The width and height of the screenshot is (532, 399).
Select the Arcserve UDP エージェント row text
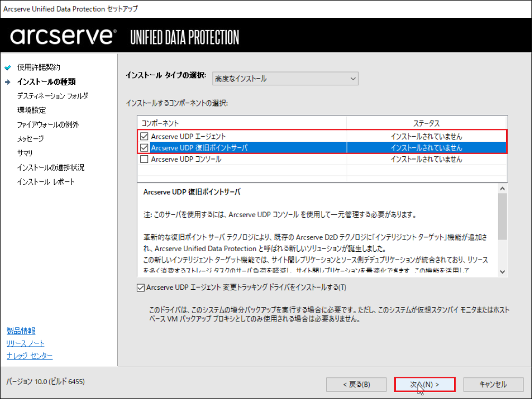click(188, 136)
